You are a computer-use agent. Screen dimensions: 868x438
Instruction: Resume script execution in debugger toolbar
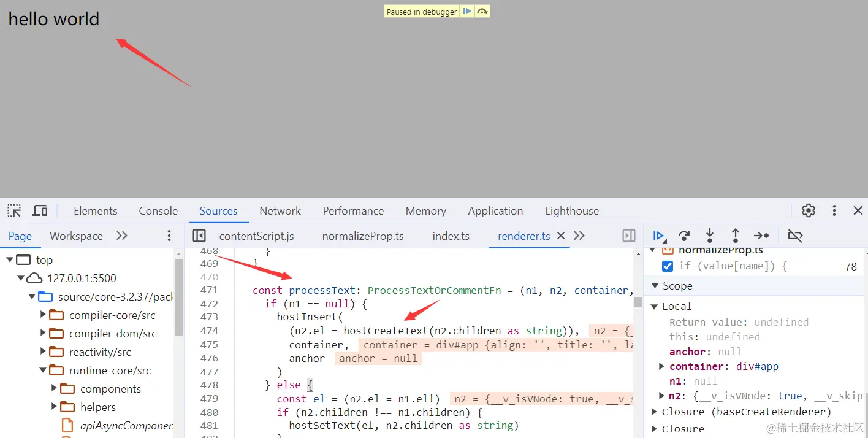click(659, 236)
